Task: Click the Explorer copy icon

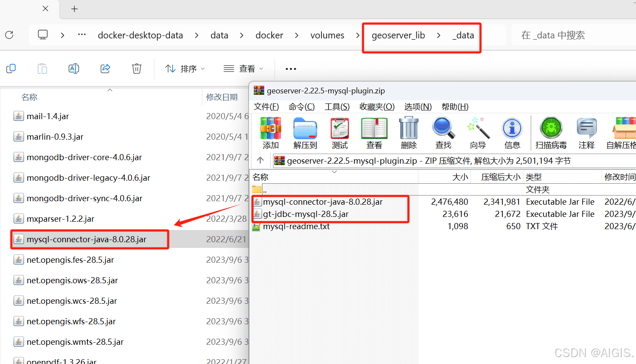Action: pyautogui.click(x=11, y=69)
